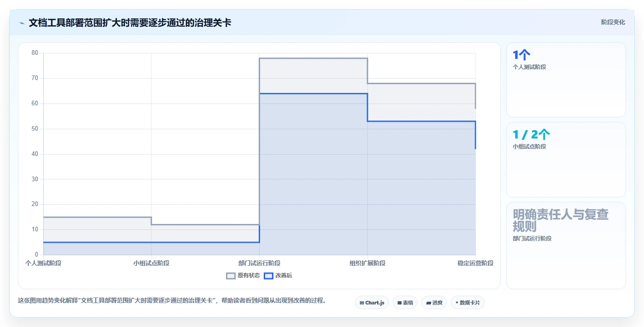Click the 阶段变化 label in header
The height and width of the screenshot is (327, 644).
tap(613, 22)
